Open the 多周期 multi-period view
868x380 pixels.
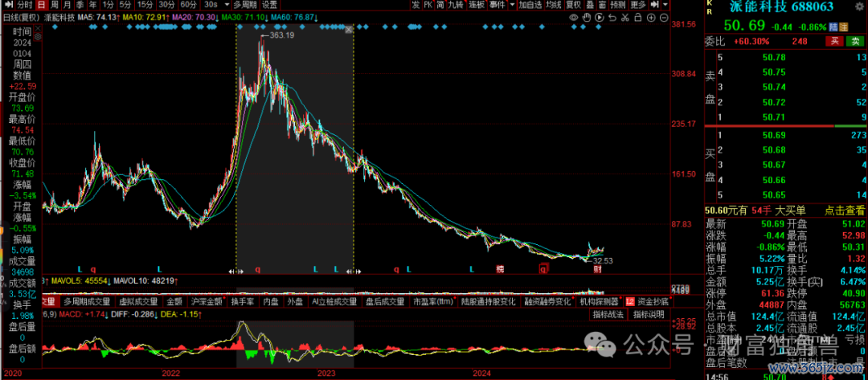[x=244, y=5]
